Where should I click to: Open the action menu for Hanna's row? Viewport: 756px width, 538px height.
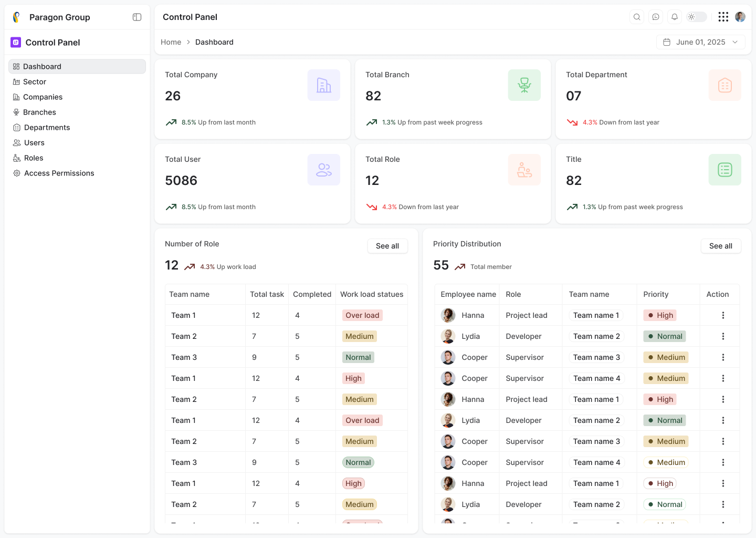[723, 315]
